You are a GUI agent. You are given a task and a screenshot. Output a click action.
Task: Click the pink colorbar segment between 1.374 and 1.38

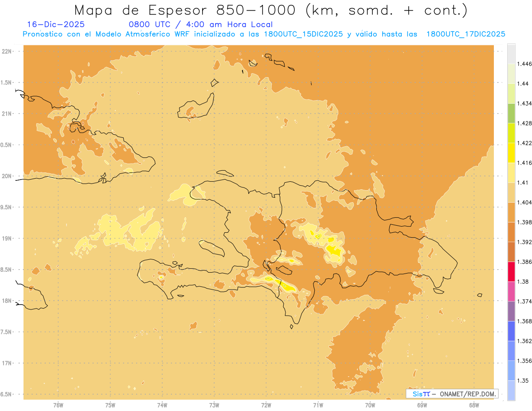(511, 292)
